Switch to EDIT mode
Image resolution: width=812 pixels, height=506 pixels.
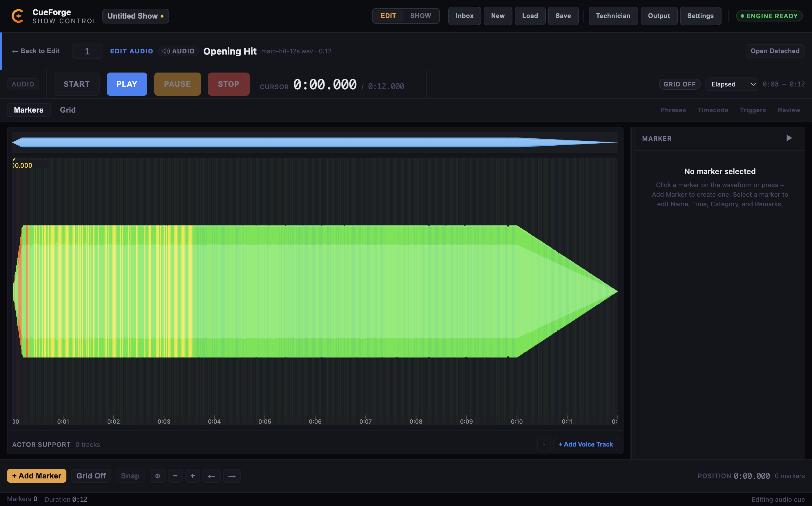click(x=388, y=16)
